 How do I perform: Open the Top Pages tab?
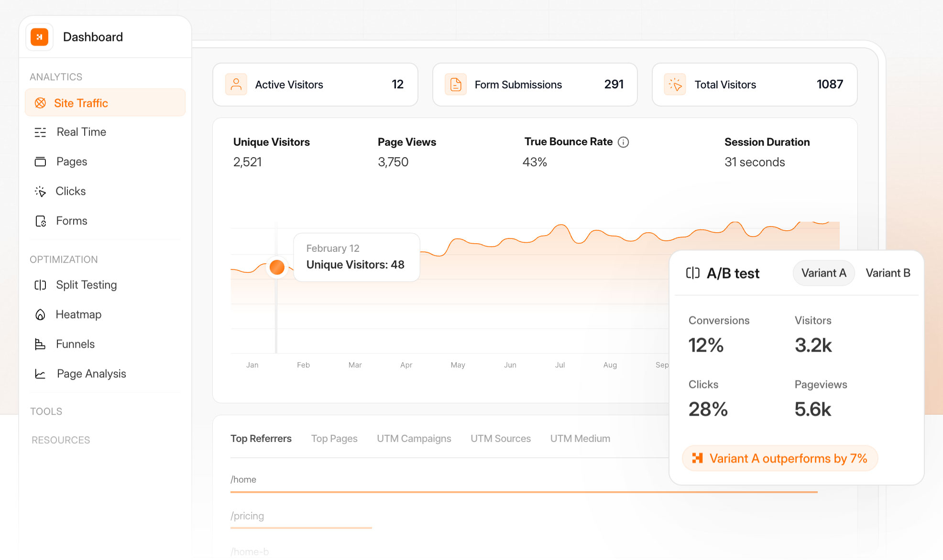coord(334,439)
